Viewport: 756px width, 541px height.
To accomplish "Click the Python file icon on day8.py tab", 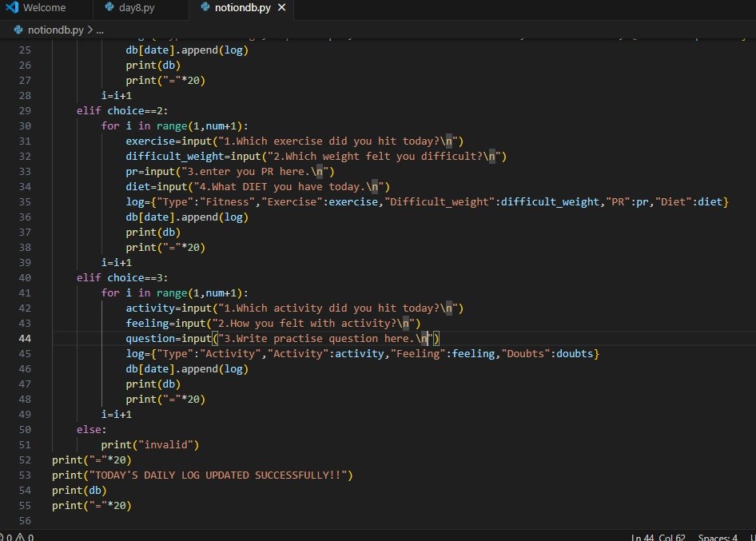I will 110,7.
